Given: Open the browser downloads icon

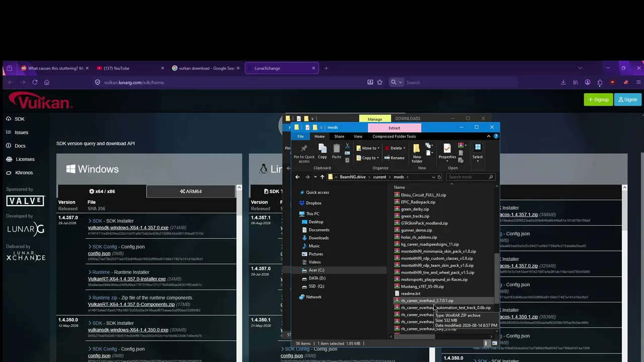Looking at the screenshot, I should click(563, 82).
